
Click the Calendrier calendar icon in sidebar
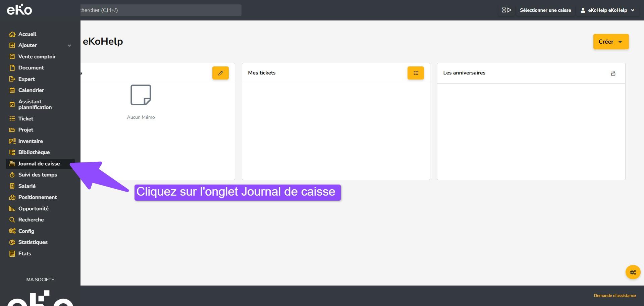[12, 90]
